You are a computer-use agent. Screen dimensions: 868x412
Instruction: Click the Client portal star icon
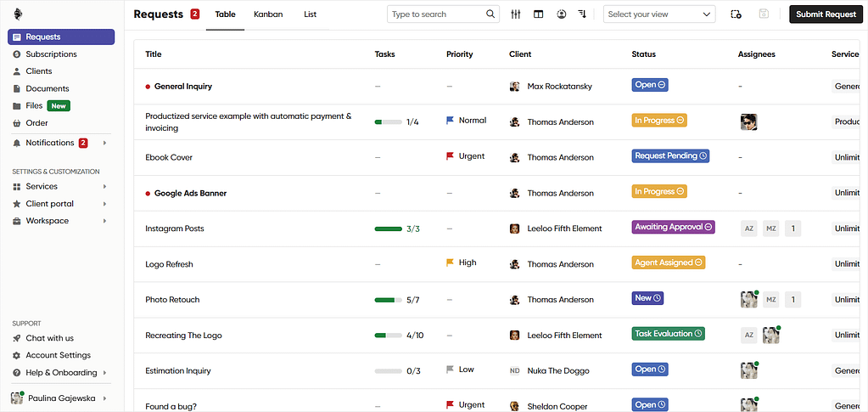point(17,204)
